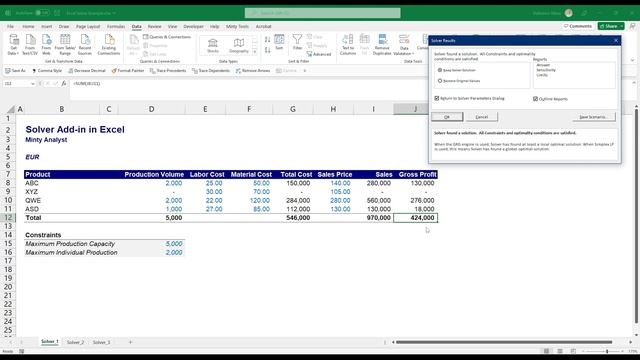The height and width of the screenshot is (360, 640).
Task: Click the Select All corner triangle
Action: tap(10, 109)
